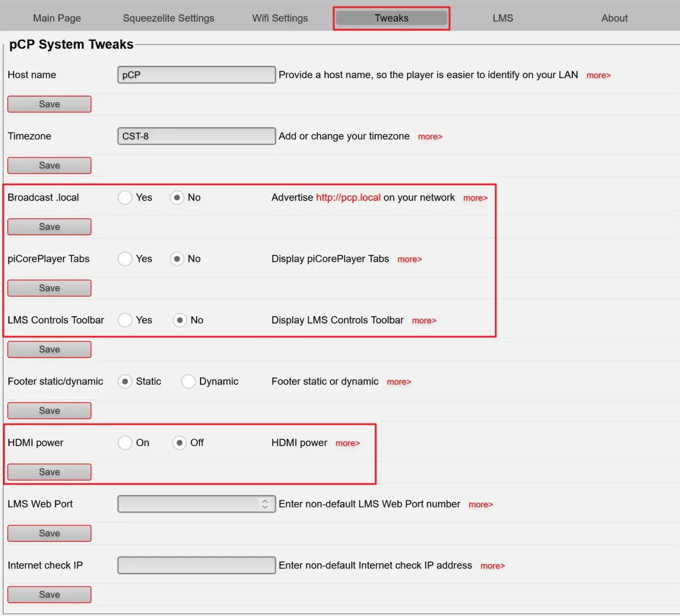Show more about Timezone
The image size is (680, 616).
(x=430, y=137)
